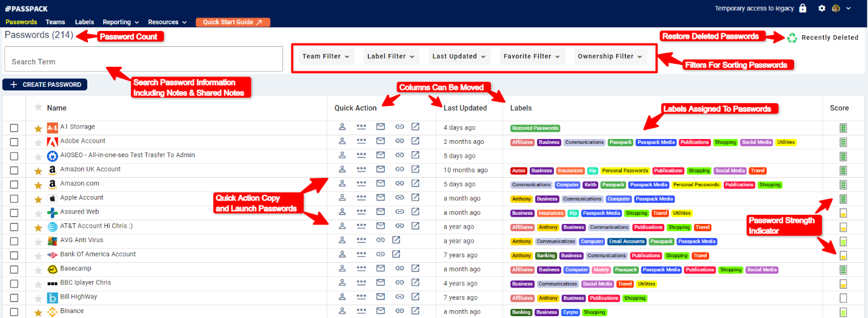The image size is (868, 318).
Task: Click Maddy label on Basecamp row
Action: [x=601, y=270]
